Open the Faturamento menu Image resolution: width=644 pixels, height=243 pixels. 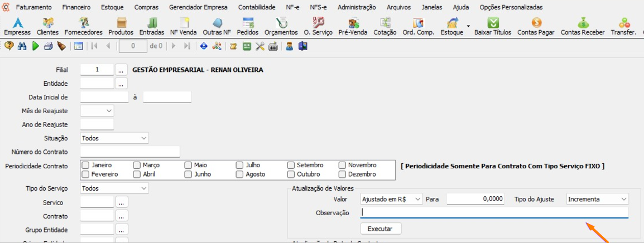click(33, 7)
